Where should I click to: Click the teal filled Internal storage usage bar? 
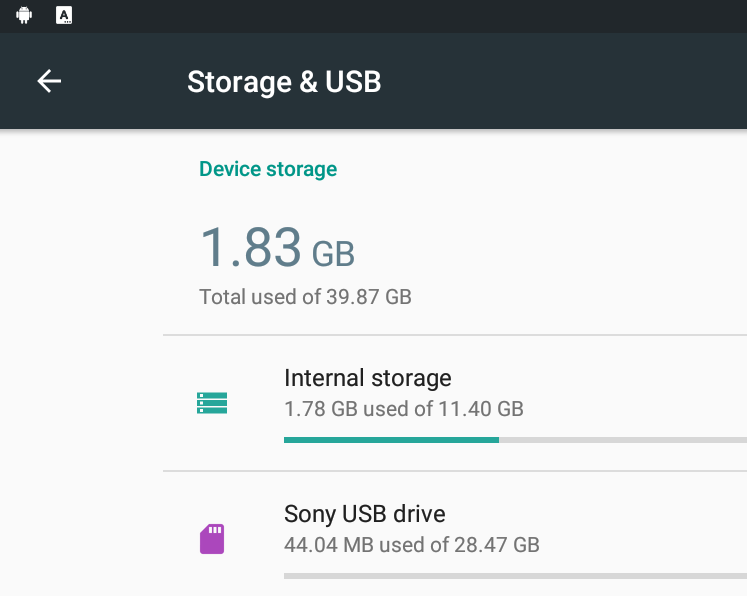[x=392, y=440]
